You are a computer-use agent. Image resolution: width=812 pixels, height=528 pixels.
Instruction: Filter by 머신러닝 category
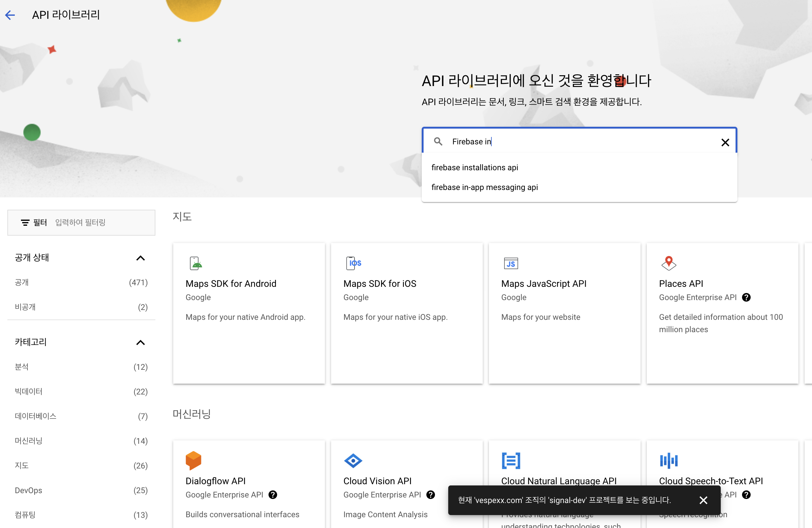click(x=29, y=441)
